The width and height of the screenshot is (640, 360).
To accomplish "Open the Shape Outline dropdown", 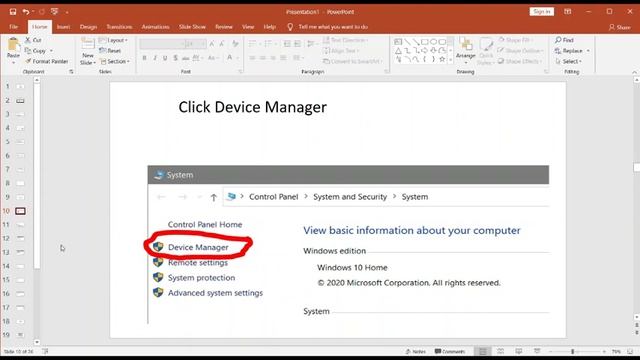I will point(520,51).
